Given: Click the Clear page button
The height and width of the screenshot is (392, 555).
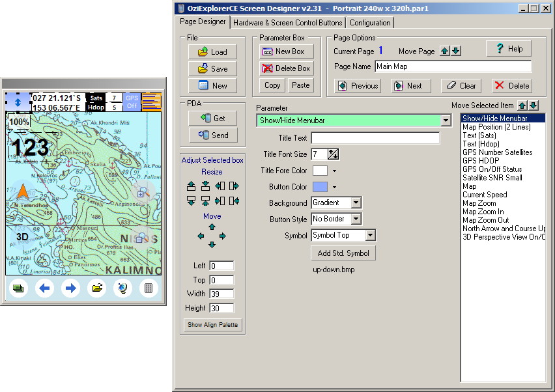Looking at the screenshot, I should click(x=461, y=86).
